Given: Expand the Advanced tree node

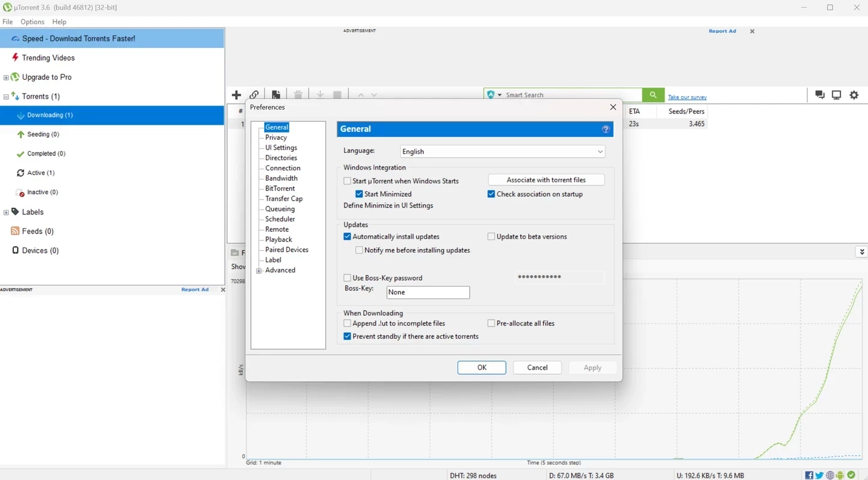Looking at the screenshot, I should click(259, 271).
